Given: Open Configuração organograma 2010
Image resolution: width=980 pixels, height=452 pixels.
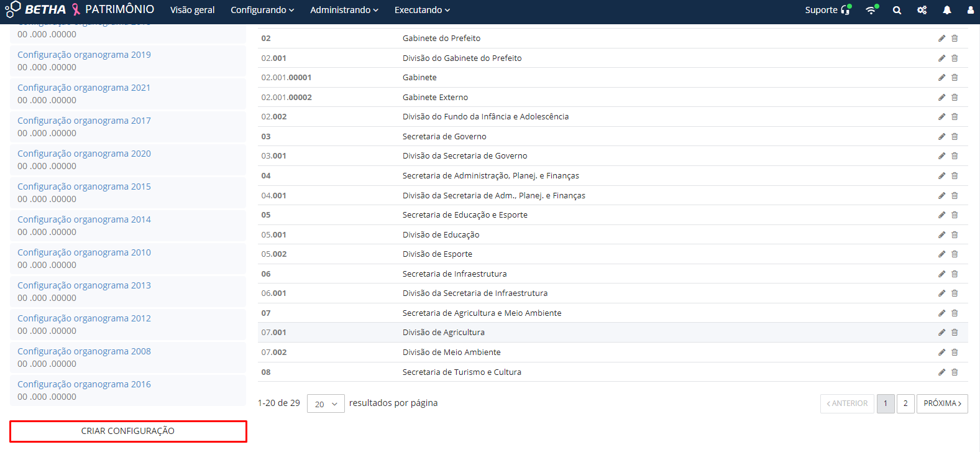Looking at the screenshot, I should point(84,252).
